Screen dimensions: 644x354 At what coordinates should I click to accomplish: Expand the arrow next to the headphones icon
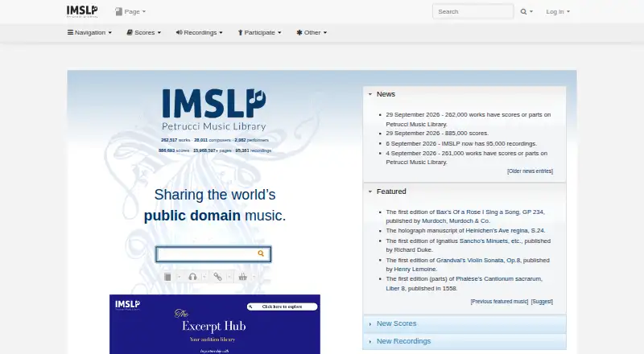pos(204,277)
